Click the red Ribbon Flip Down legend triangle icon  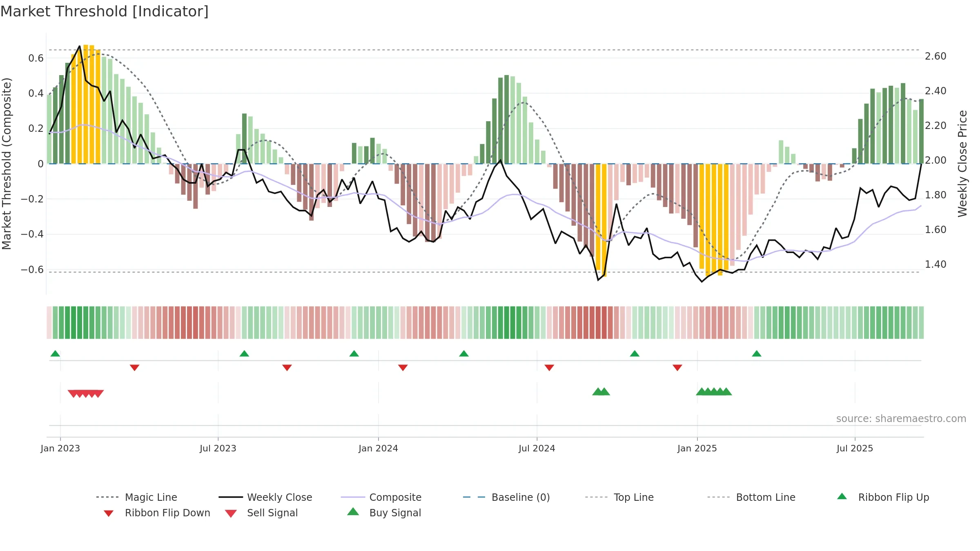point(109,513)
